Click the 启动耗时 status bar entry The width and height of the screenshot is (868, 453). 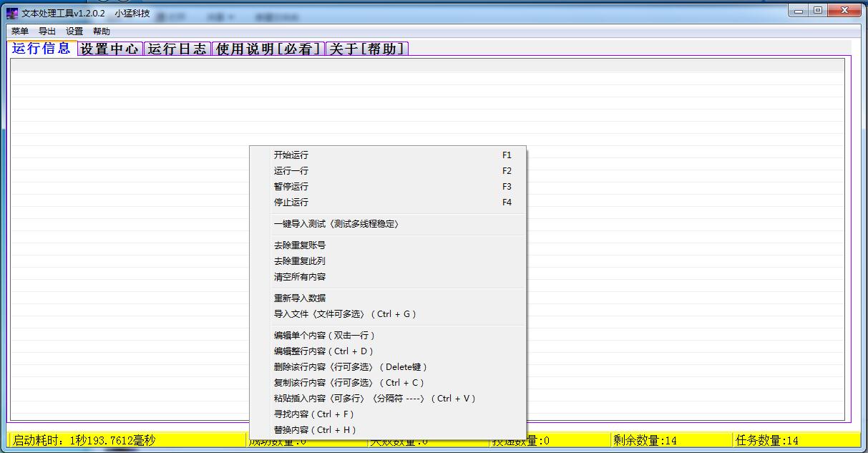click(127, 440)
